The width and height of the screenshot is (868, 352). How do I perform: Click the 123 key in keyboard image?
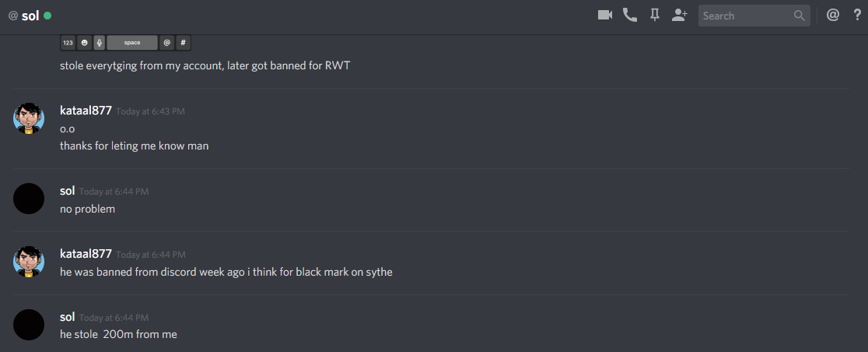pos(68,43)
